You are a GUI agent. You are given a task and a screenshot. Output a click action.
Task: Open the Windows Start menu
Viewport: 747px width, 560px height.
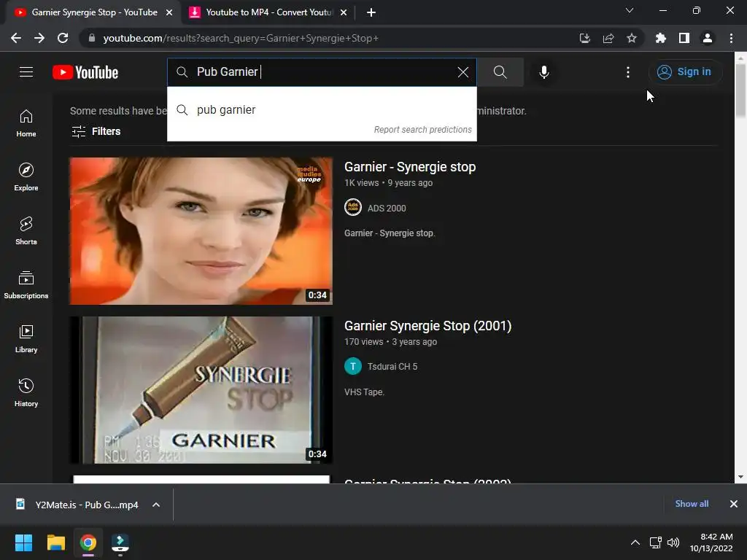pos(23,542)
